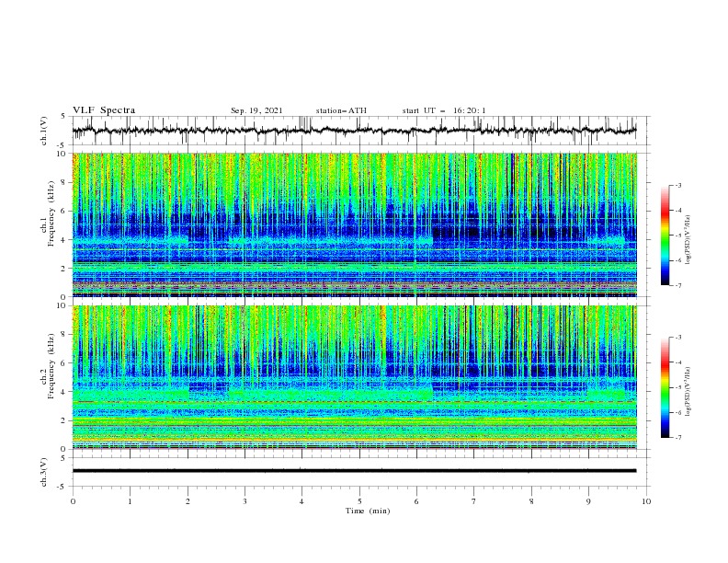Click the "-5" label on ch.1 colorbar
Screen dimensions: 728x563
tap(678, 236)
